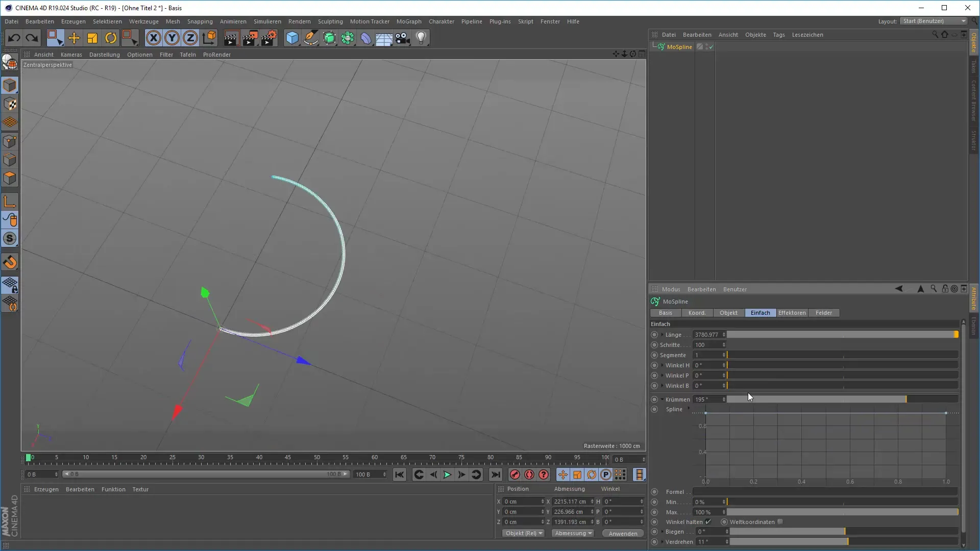Screen dimensions: 980x551
Task: Expand the Winkel B parameter triangle
Action: point(662,386)
